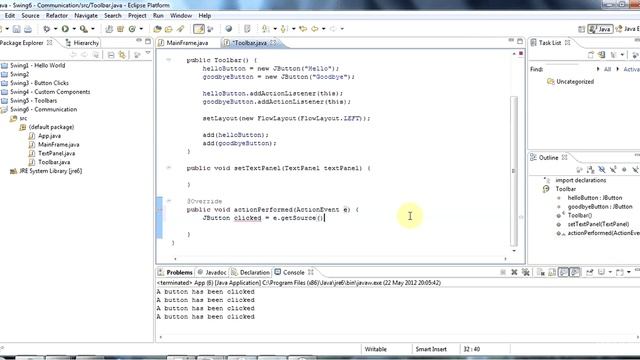Open the Help menu
This screenshot has width=640, height=360.
point(204,16)
